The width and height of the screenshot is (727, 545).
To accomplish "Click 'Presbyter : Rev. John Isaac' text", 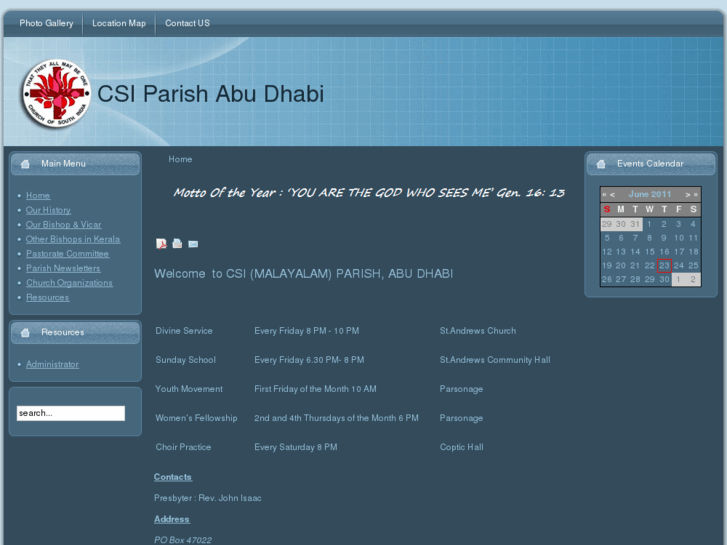I will point(208,498).
